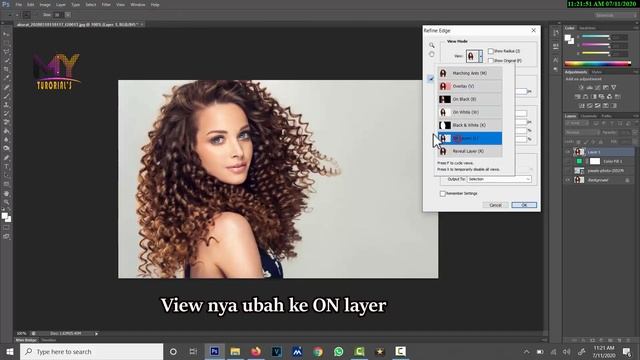
Task: Add a Hue/Saturation adjustment
Action: pyautogui.click(x=578, y=97)
